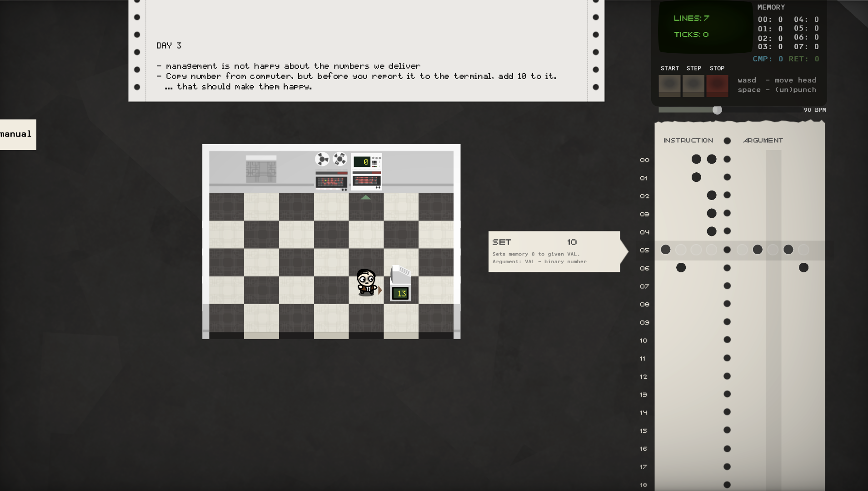Punch second instruction hole on row 05
The width and height of the screenshot is (868, 491).
(681, 250)
